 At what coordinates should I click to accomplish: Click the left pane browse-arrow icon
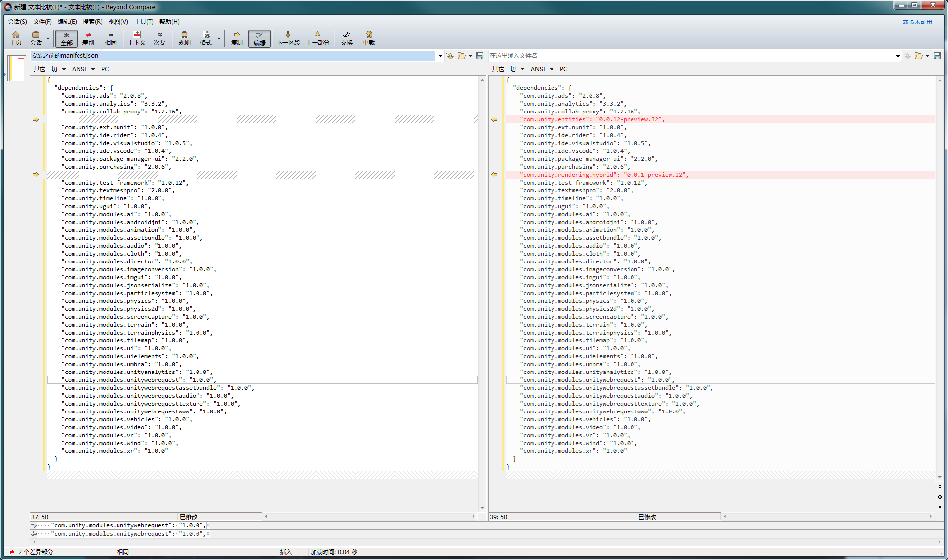click(450, 56)
